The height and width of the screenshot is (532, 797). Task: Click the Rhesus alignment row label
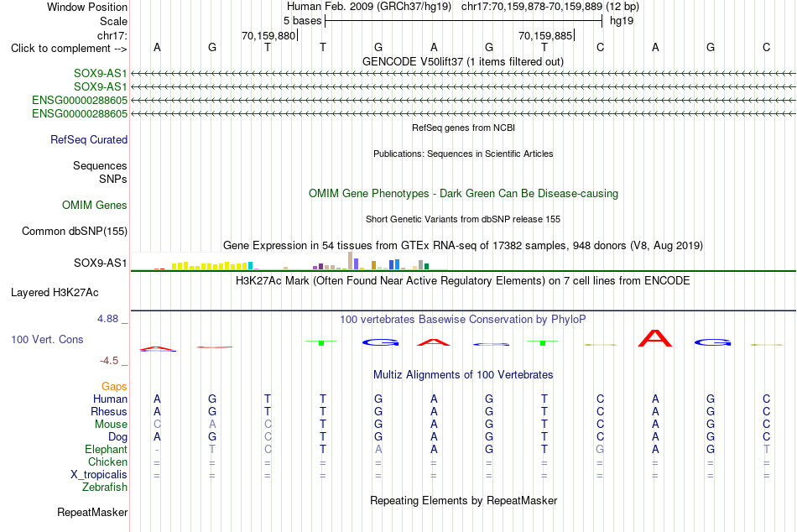pos(109,411)
